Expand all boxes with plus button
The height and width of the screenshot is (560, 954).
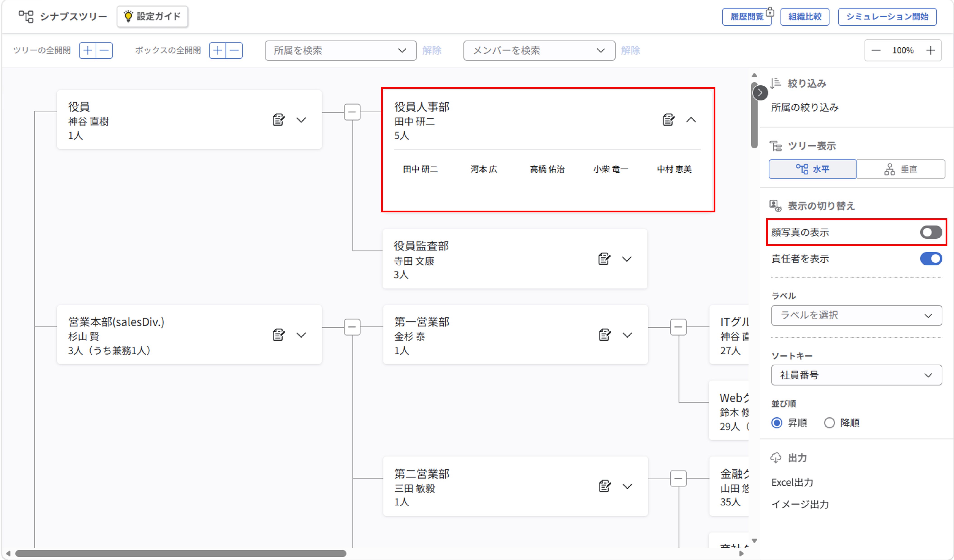coord(218,50)
